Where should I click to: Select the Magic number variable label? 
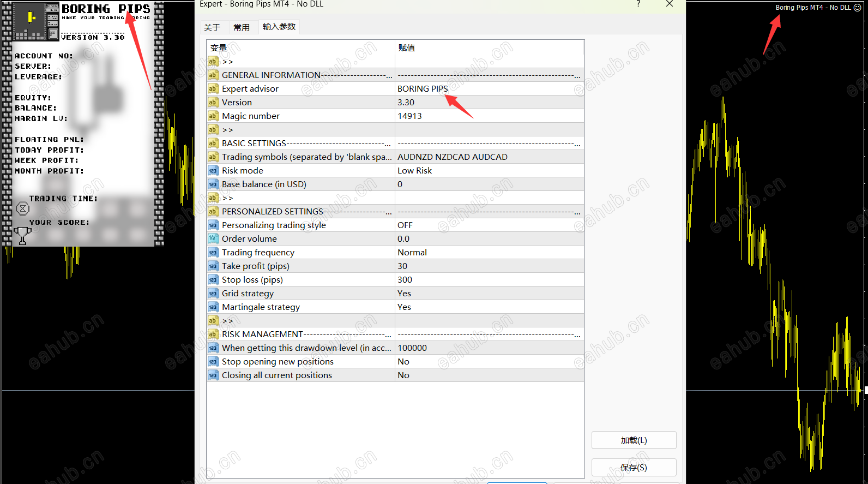(251, 116)
